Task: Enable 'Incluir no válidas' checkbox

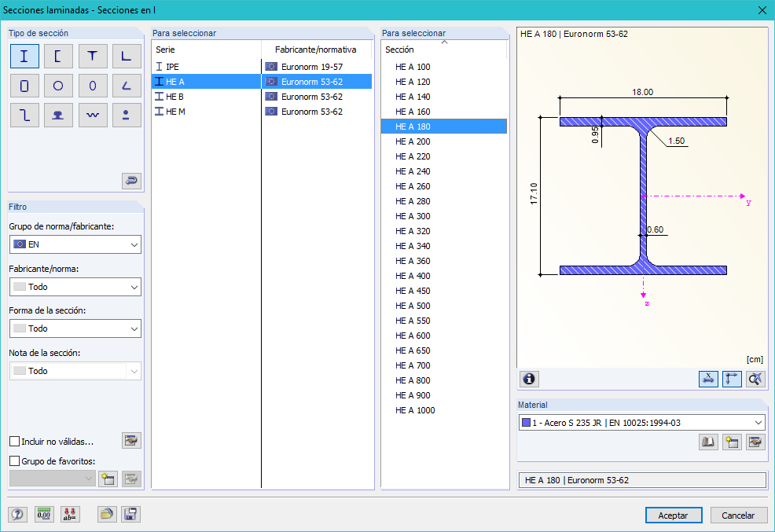Action: click(15, 442)
